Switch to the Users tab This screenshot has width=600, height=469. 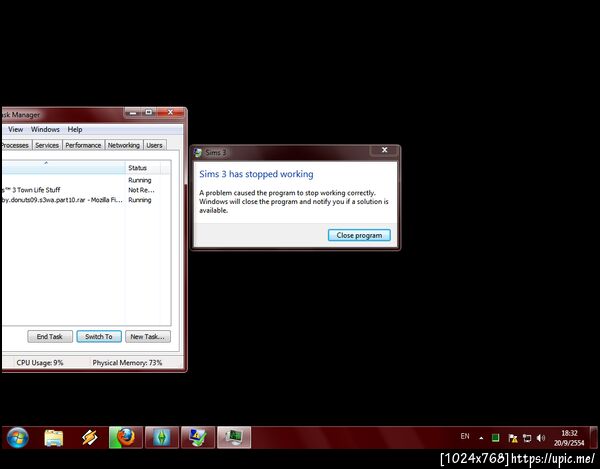154,145
